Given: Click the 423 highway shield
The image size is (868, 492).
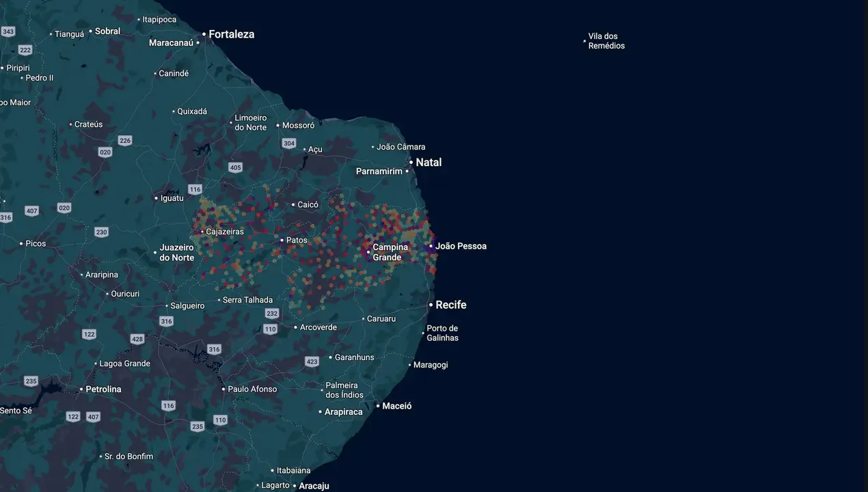Looking at the screenshot, I should point(312,361).
